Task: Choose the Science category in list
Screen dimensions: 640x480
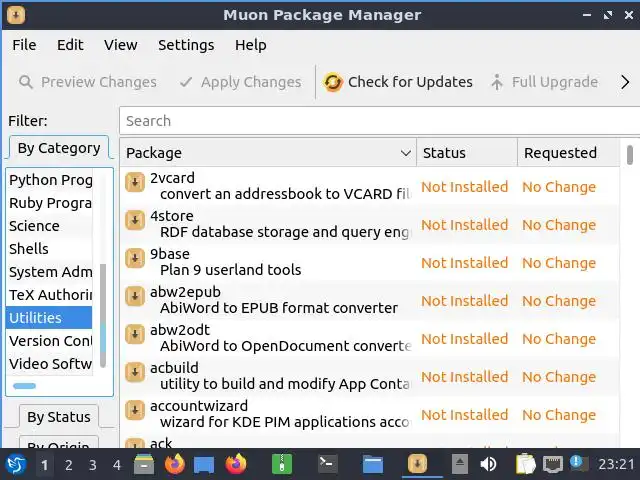Action: point(35,226)
